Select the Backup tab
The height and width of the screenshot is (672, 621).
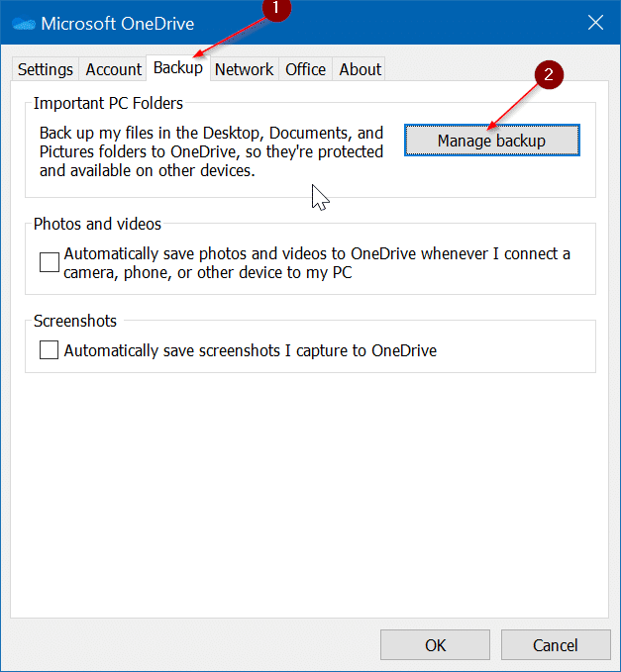tap(178, 67)
